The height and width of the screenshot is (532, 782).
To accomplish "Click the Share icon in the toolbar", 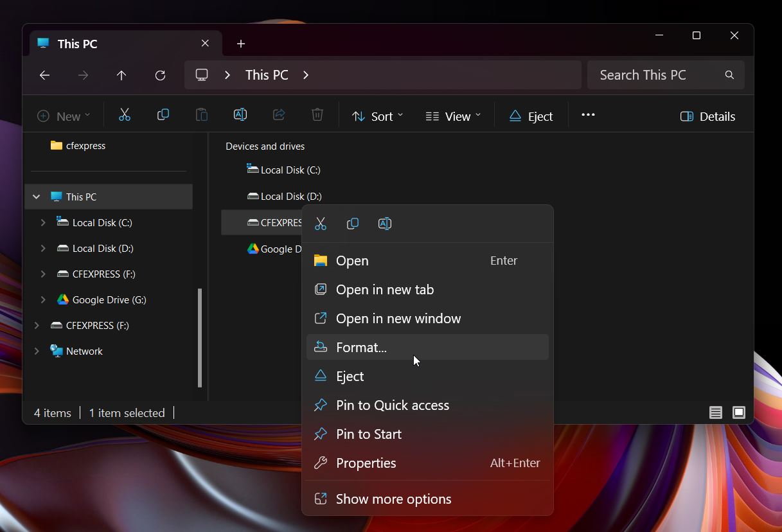I will click(x=279, y=116).
